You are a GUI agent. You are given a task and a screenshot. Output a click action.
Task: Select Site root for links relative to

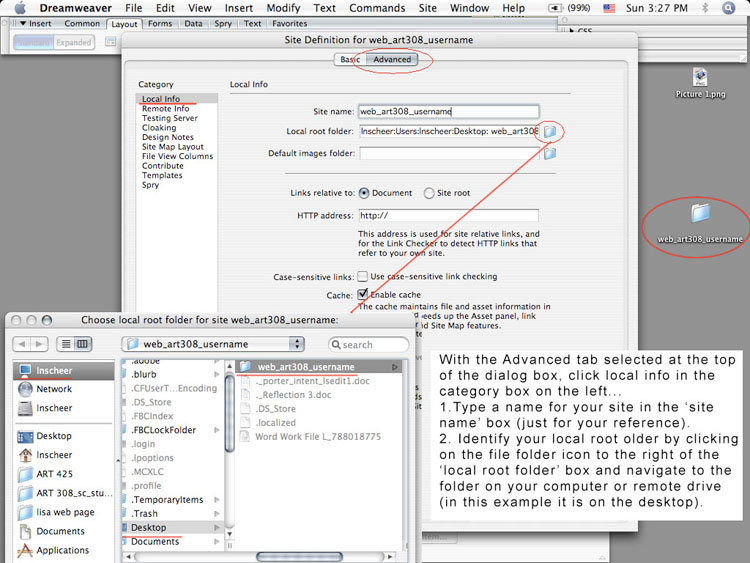[429, 193]
